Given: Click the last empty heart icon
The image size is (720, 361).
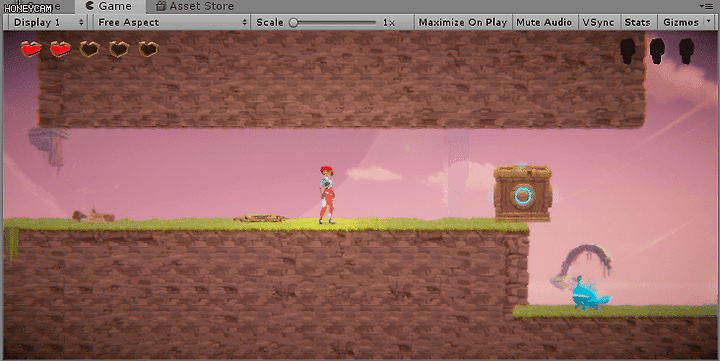Looking at the screenshot, I should (148, 48).
